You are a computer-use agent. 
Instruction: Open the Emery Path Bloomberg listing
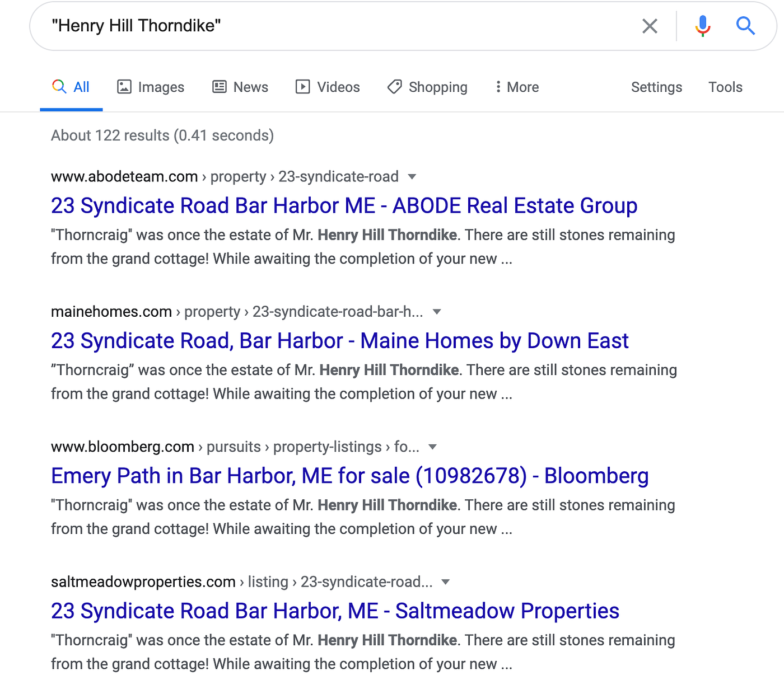tap(349, 476)
